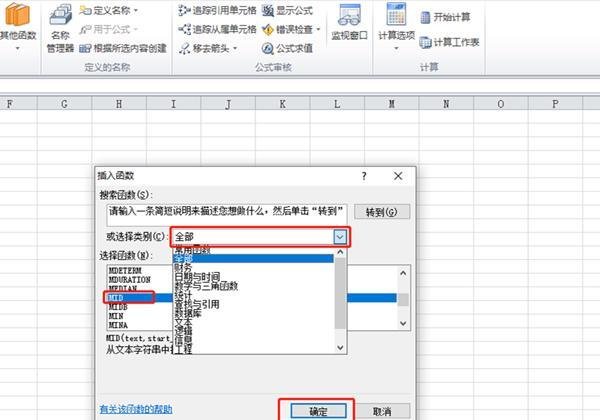Open the 名称管理器 (Name Manager)

[x=60, y=28]
